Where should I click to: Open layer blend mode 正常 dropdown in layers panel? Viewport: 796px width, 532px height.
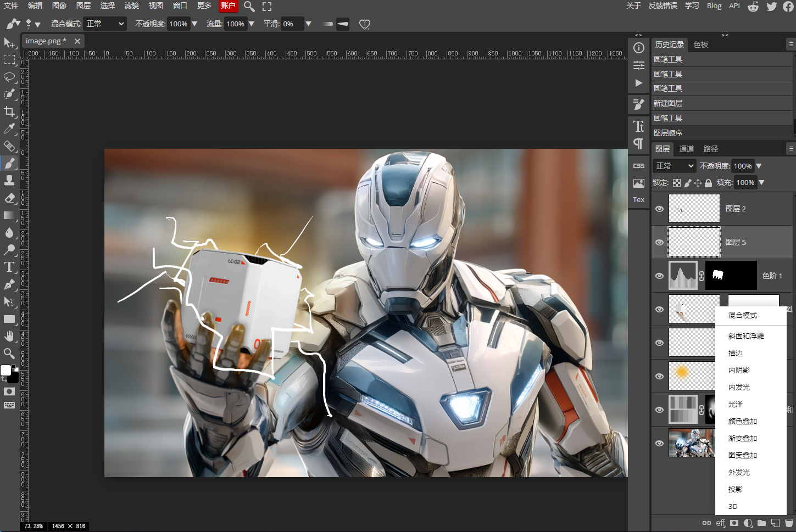point(675,166)
